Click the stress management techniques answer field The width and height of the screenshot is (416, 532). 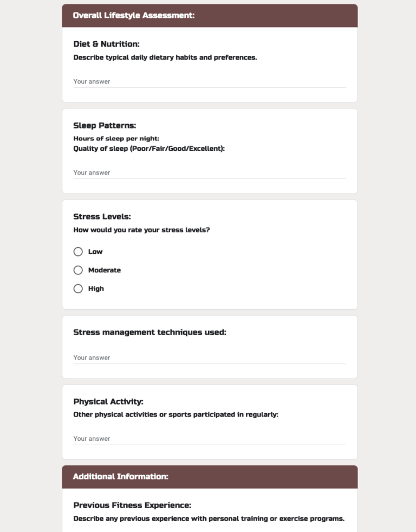(210, 357)
